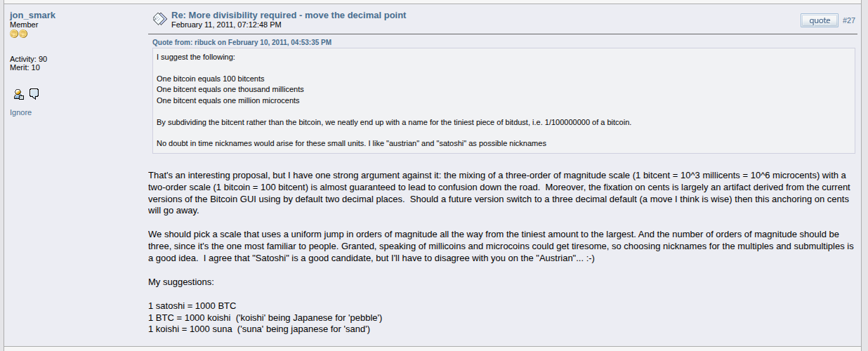Click the personal message speech bubble icon

[x=34, y=94]
